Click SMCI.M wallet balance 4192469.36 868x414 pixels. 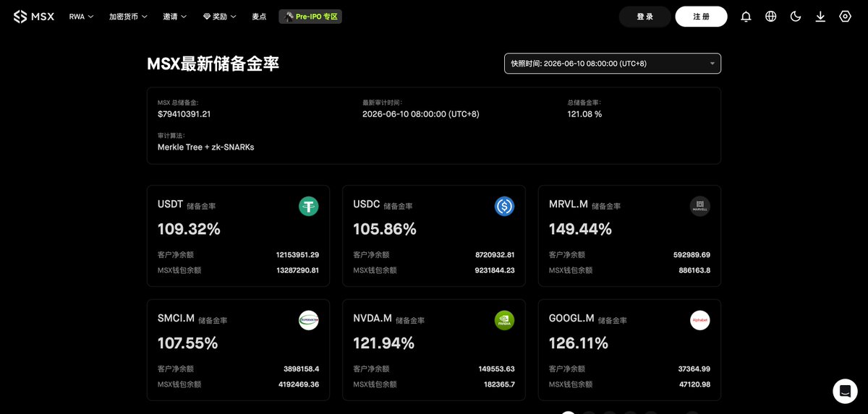(299, 384)
